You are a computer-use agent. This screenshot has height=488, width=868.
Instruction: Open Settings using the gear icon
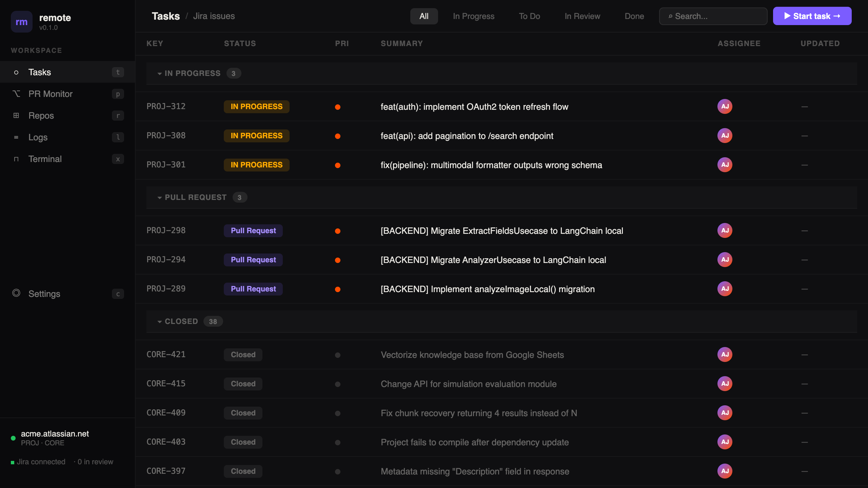pos(16,294)
